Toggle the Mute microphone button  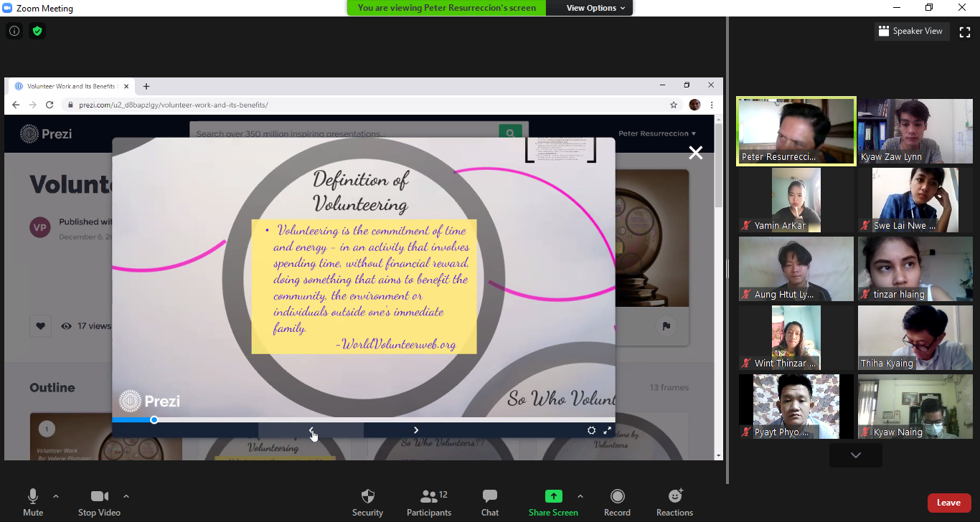(x=33, y=503)
